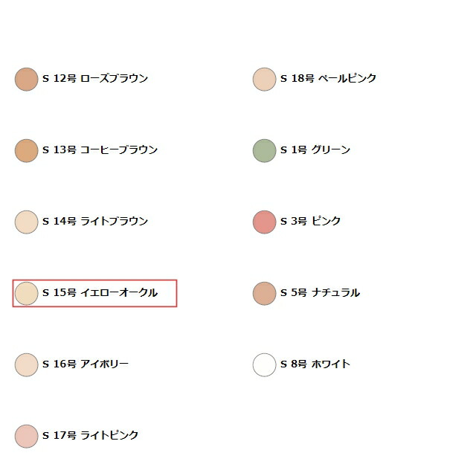Click the S 5号 ナチュラル text label
The width and height of the screenshot is (476, 476).
[x=320, y=293]
